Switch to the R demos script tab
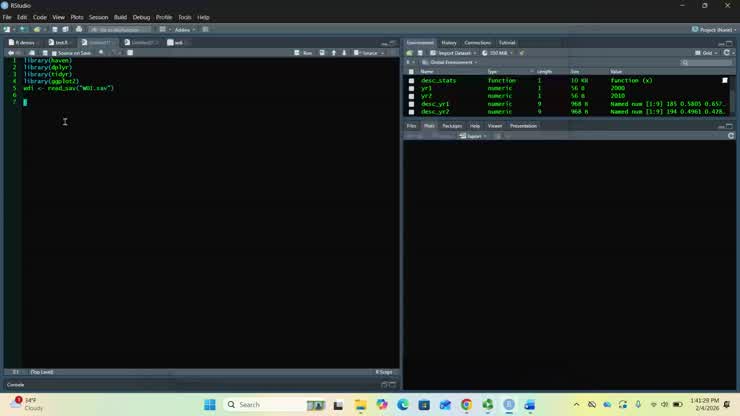740x416 pixels. (x=23, y=42)
